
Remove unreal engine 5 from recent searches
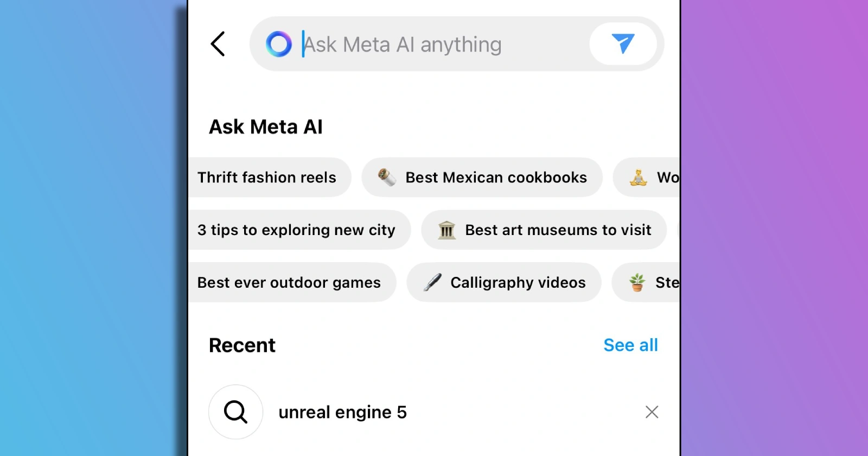tap(652, 412)
